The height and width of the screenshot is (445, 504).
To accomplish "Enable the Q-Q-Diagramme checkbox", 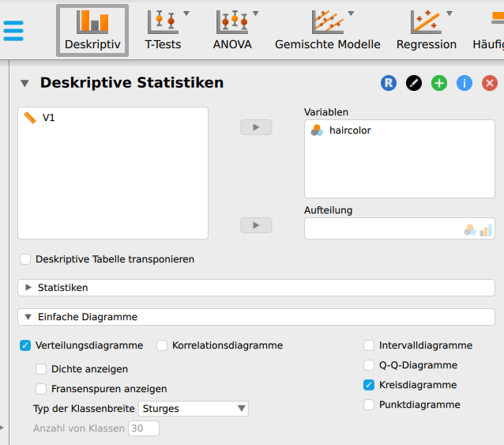I will (x=369, y=365).
